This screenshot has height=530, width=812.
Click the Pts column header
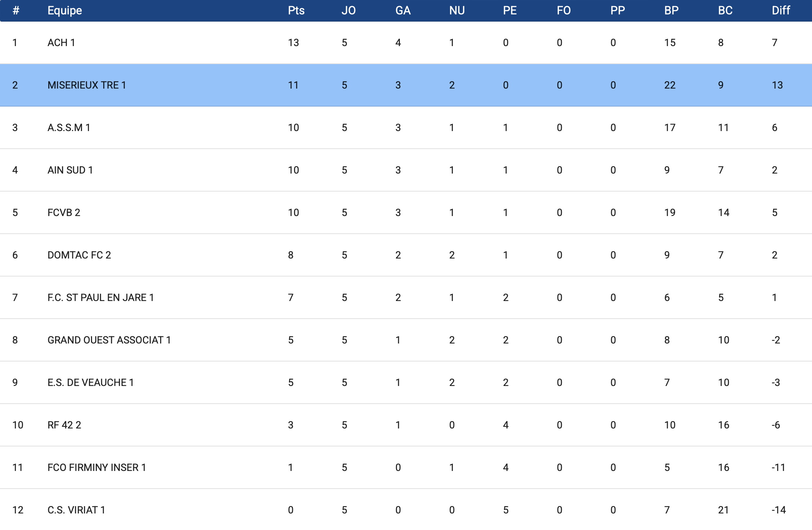pyautogui.click(x=296, y=10)
